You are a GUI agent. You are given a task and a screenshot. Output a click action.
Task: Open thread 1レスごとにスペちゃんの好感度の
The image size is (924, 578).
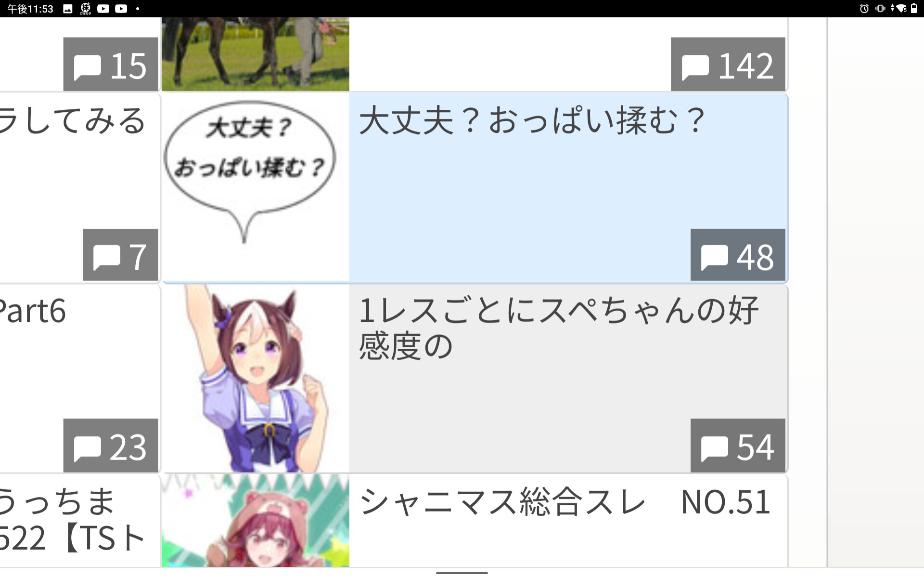(x=559, y=328)
